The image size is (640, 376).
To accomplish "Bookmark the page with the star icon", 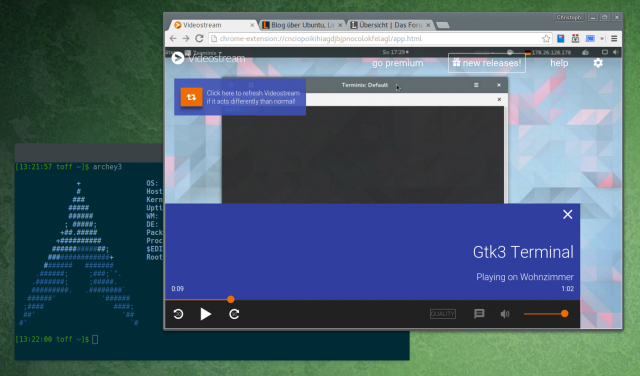I will (546, 38).
